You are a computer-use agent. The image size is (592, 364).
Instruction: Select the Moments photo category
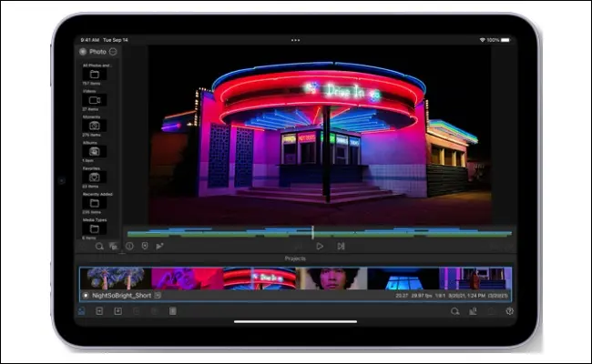pyautogui.click(x=95, y=126)
